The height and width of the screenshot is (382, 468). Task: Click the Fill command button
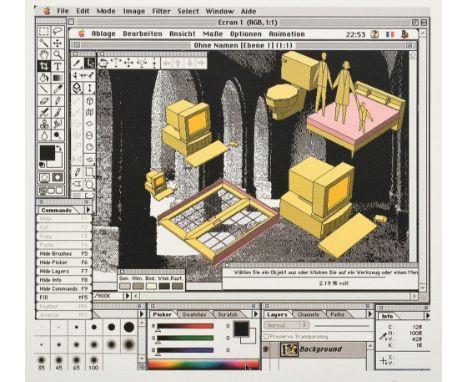(x=64, y=297)
